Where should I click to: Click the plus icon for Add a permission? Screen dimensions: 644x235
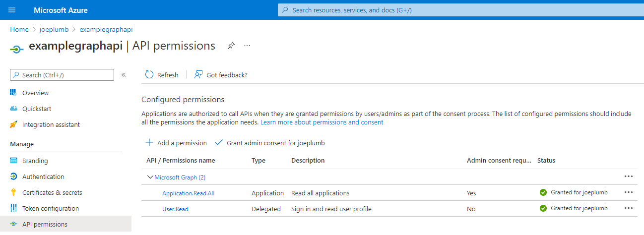coord(149,142)
